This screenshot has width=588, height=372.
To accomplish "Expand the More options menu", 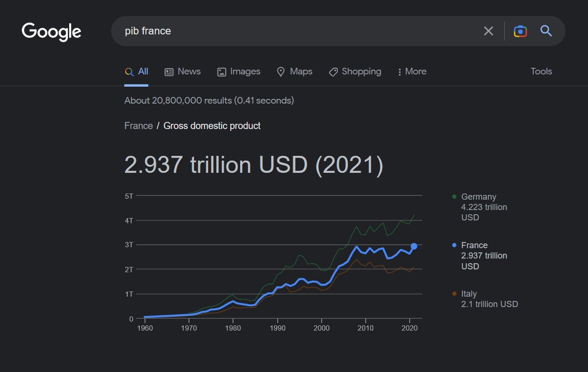I will coord(412,72).
